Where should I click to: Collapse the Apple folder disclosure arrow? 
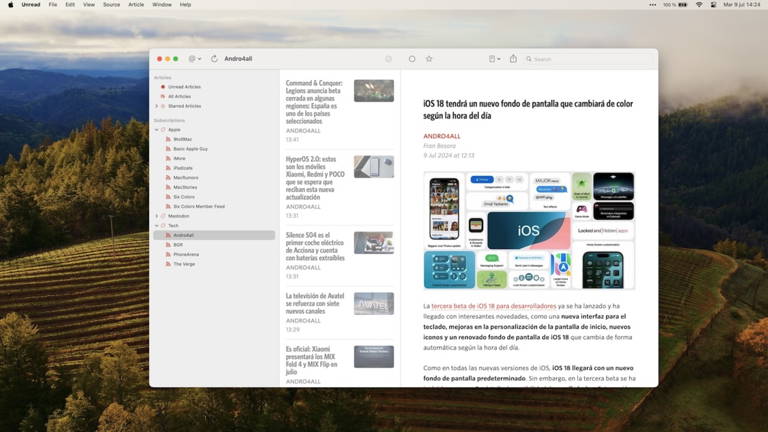click(x=157, y=130)
